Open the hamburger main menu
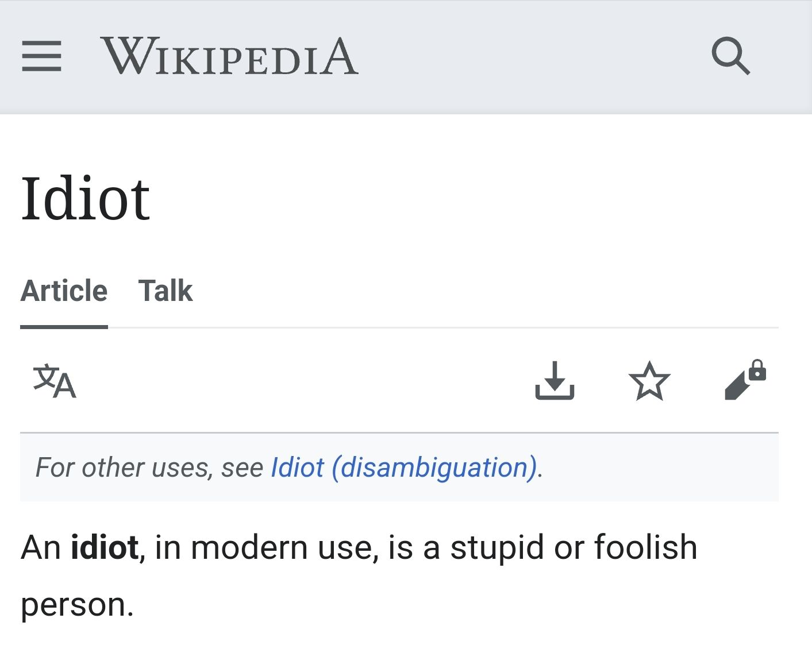This screenshot has height=653, width=812. [41, 56]
